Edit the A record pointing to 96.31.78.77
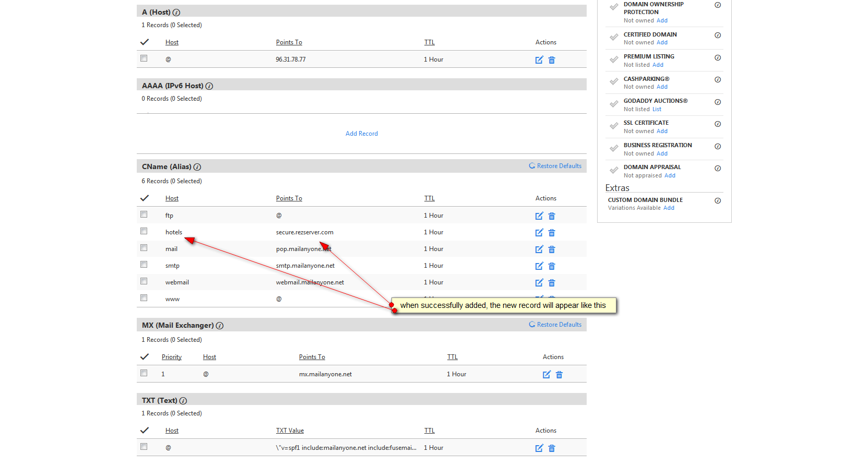Screen dimensions: 868x465 [x=539, y=60]
